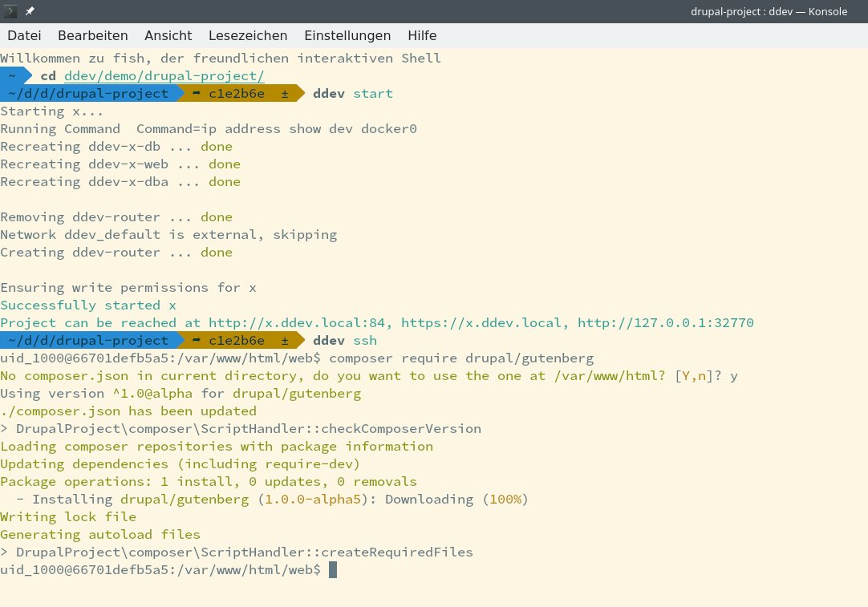Viewport: 868px width, 607px height.
Task: Open the Ansicht menu
Action: coord(168,35)
